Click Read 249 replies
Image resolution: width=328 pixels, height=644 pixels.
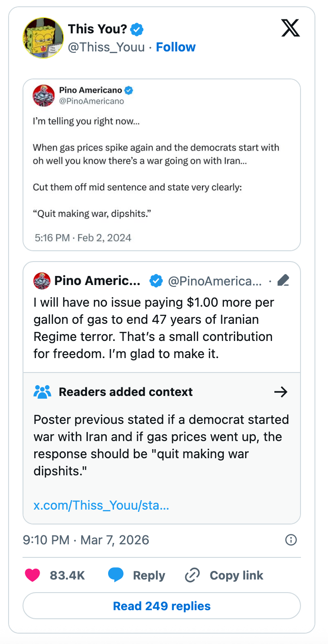[x=161, y=606]
